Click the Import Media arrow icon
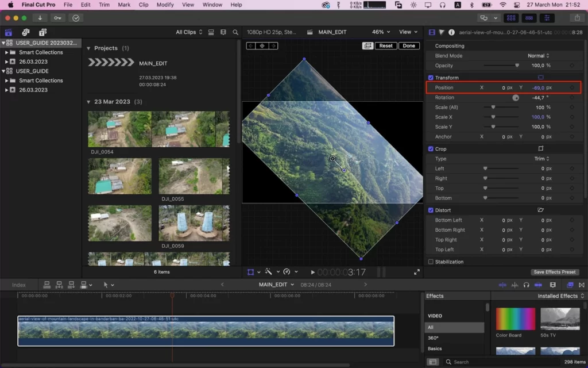The height and width of the screenshot is (368, 588). 40,18
